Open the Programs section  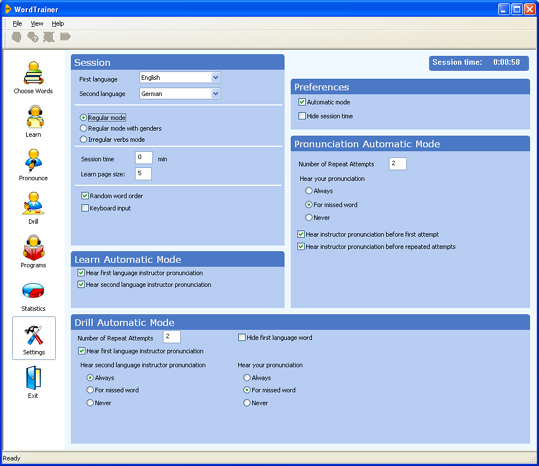33,251
